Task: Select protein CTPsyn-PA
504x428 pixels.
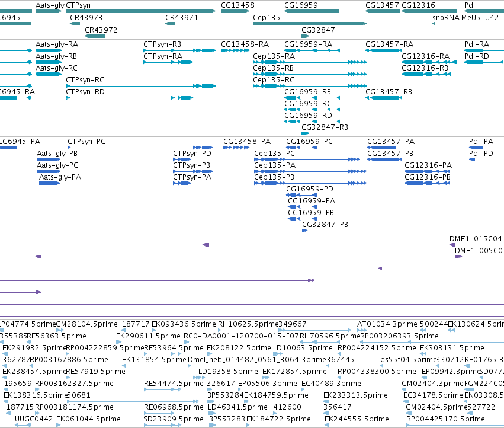Action: pyautogui.click(x=182, y=183)
